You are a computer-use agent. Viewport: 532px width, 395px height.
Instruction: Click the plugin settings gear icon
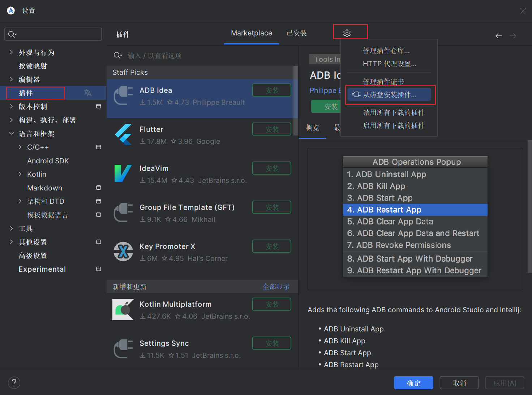tap(347, 33)
